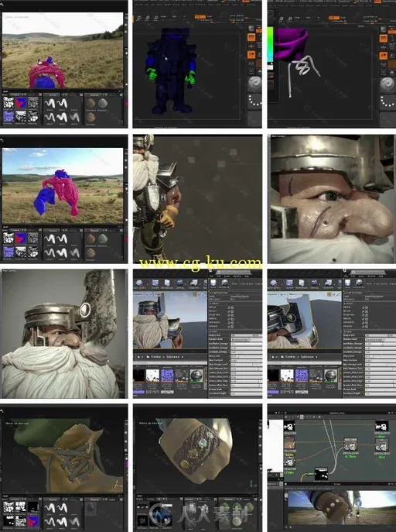
Task: Click Substance breadcrumb folder in Unreal helmet close-up browser
Action: (x=307, y=357)
